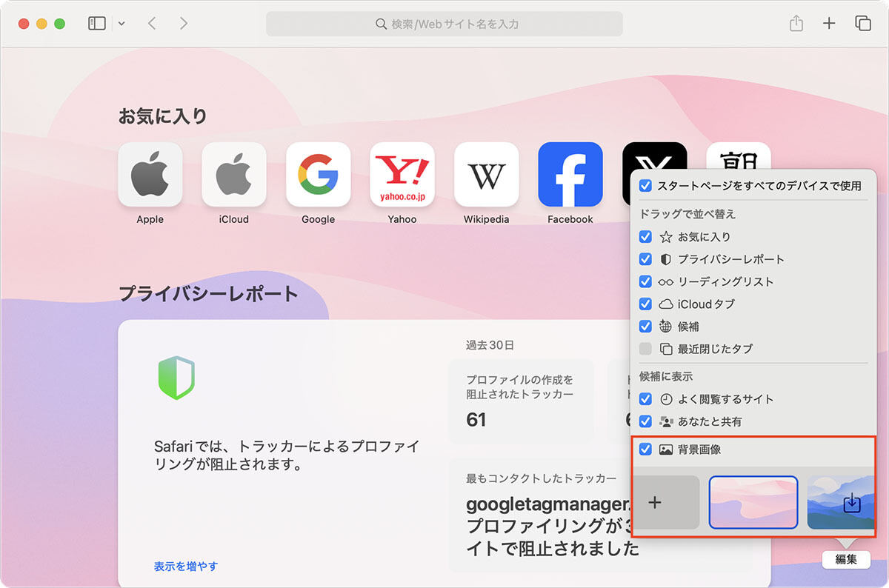Click the tracker count 61
Image resolution: width=889 pixels, height=588 pixels.
(476, 420)
